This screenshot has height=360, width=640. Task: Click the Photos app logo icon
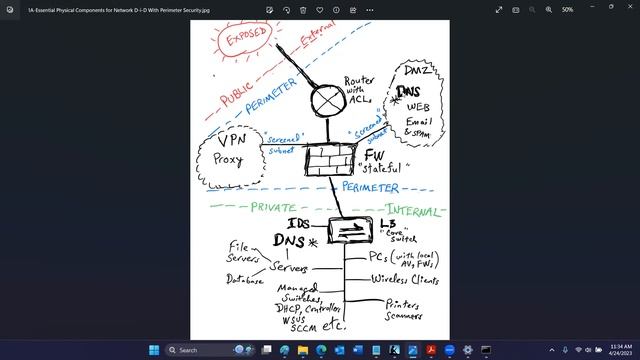10,10
